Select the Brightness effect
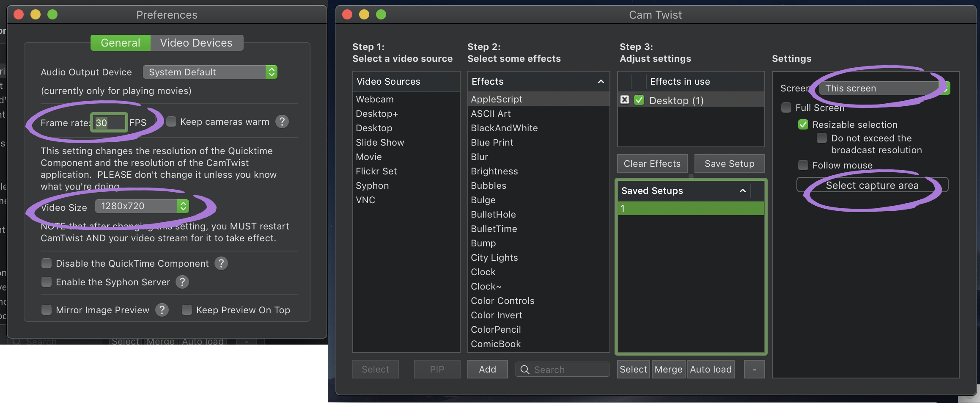 (x=538, y=171)
